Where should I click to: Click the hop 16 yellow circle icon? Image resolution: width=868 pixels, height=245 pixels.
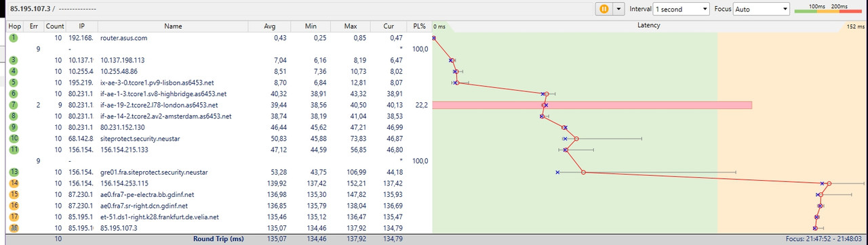point(13,205)
